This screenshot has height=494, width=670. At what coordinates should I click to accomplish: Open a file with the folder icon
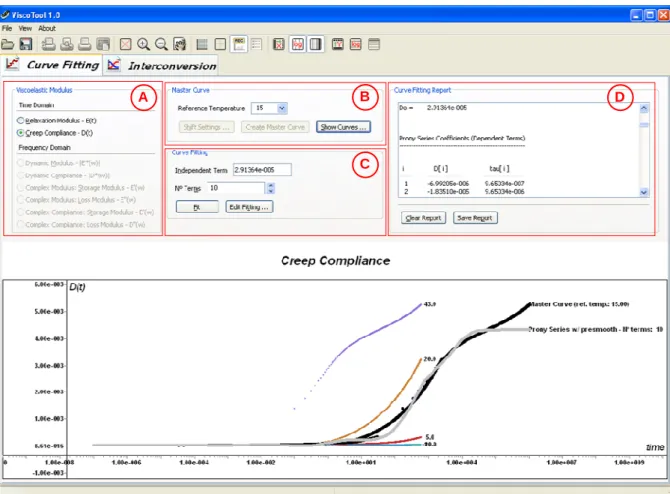(x=7, y=44)
